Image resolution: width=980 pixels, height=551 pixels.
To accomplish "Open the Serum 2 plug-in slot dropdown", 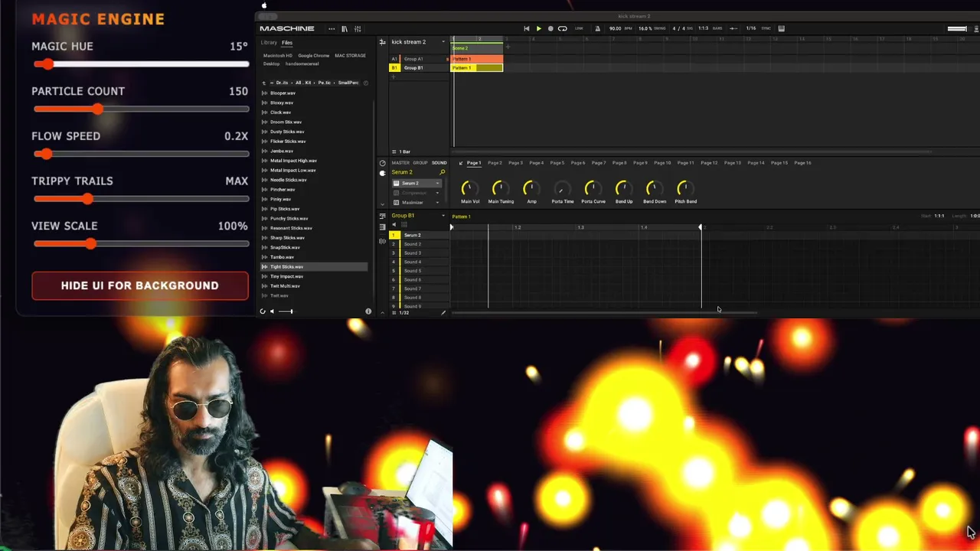I will pos(438,184).
